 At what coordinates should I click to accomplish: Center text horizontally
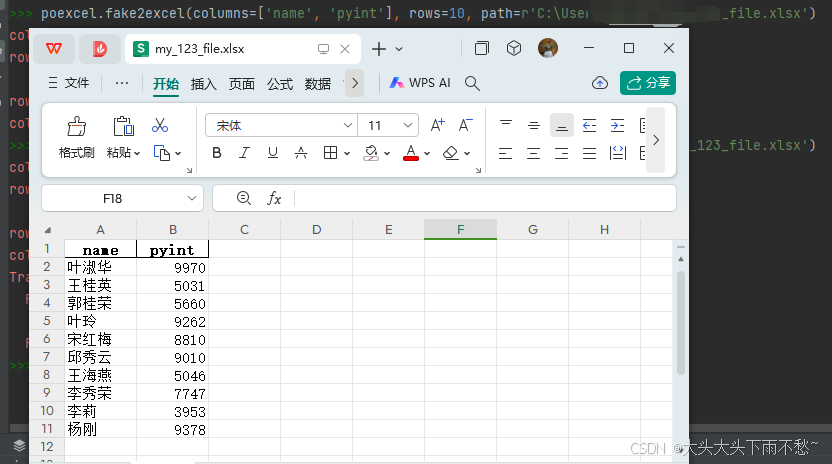[x=534, y=153]
